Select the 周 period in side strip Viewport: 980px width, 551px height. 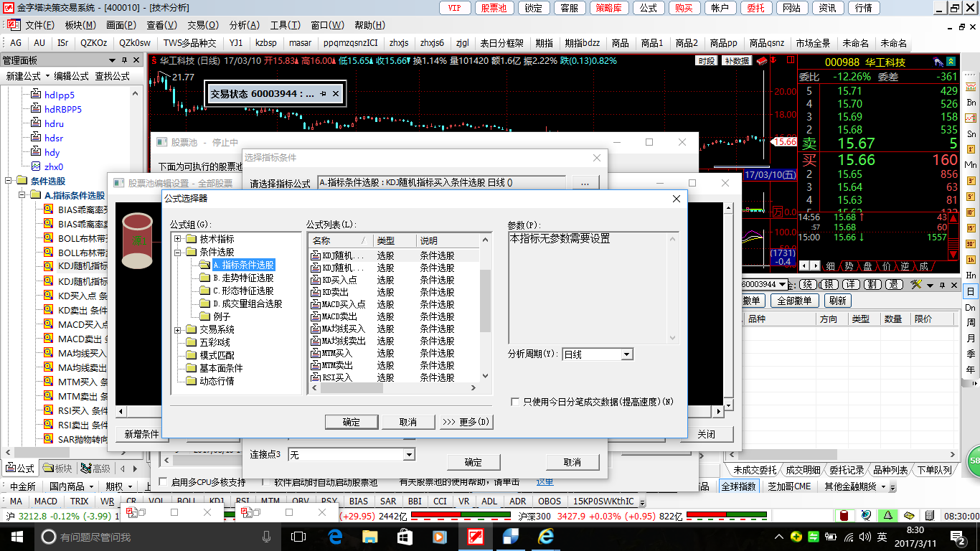[971, 323]
